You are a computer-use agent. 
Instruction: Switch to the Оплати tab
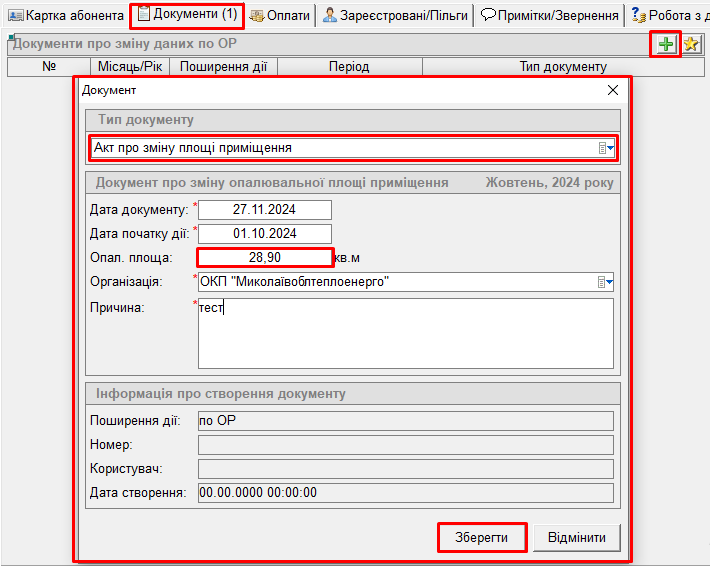[x=280, y=16]
